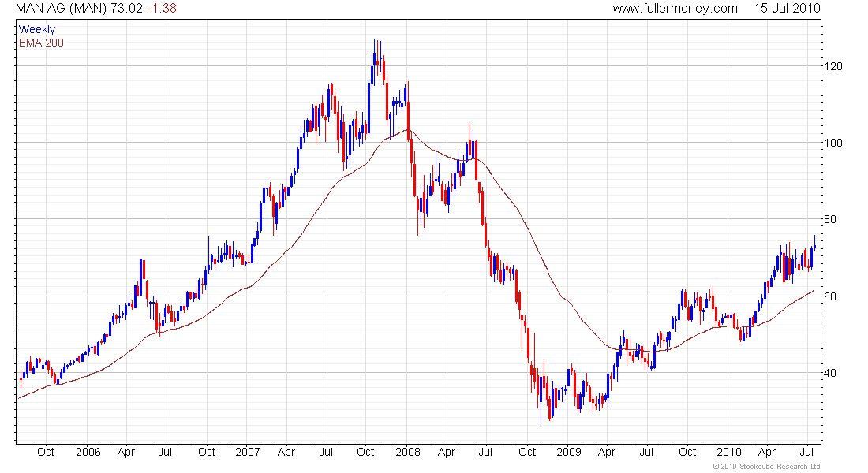
Task: Click the Oct label before 2006
Action: (x=46, y=452)
